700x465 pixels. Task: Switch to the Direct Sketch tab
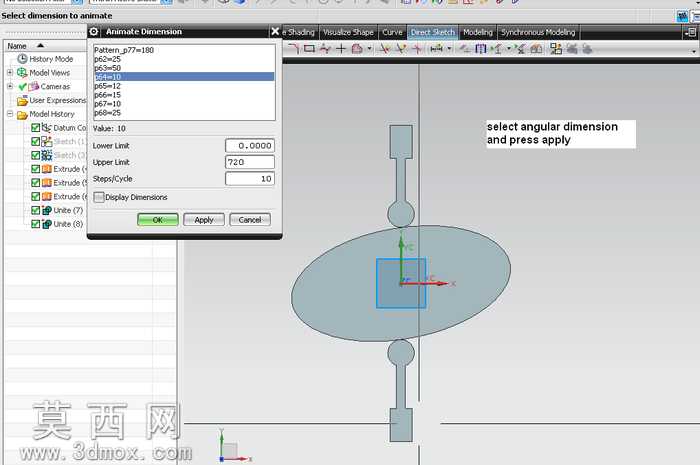point(433,33)
